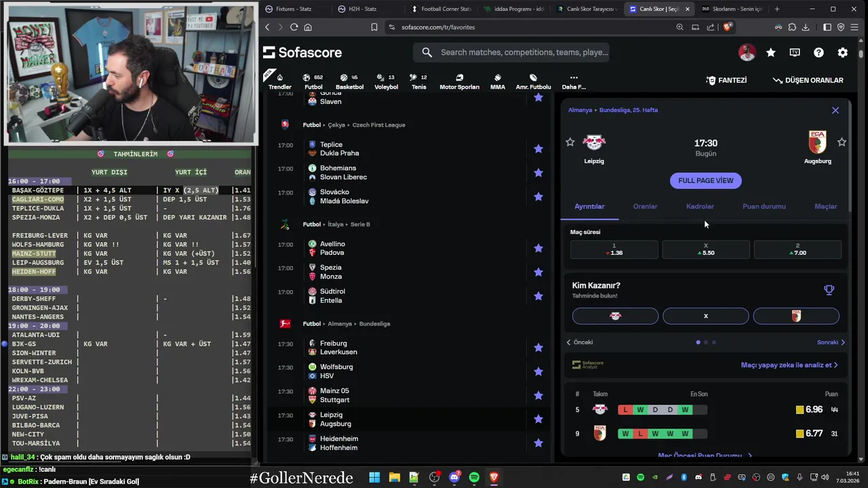The height and width of the screenshot is (488, 868).
Task: Open DÜŞEN ORANLAR section
Action: coord(808,80)
